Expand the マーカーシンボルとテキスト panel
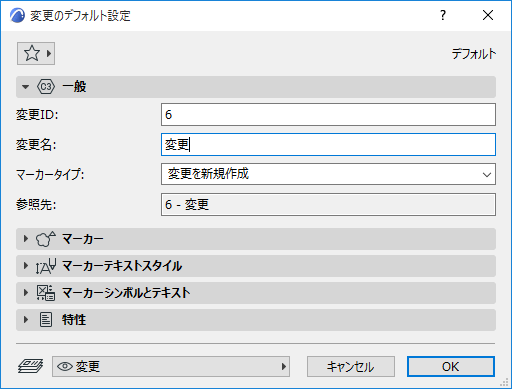The height and width of the screenshot is (389, 512). 26,293
